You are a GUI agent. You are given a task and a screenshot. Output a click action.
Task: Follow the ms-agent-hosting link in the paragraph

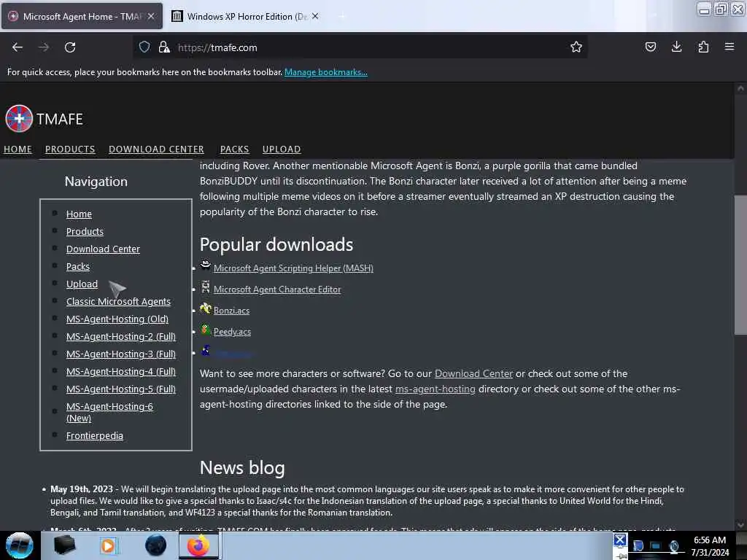tap(436, 389)
